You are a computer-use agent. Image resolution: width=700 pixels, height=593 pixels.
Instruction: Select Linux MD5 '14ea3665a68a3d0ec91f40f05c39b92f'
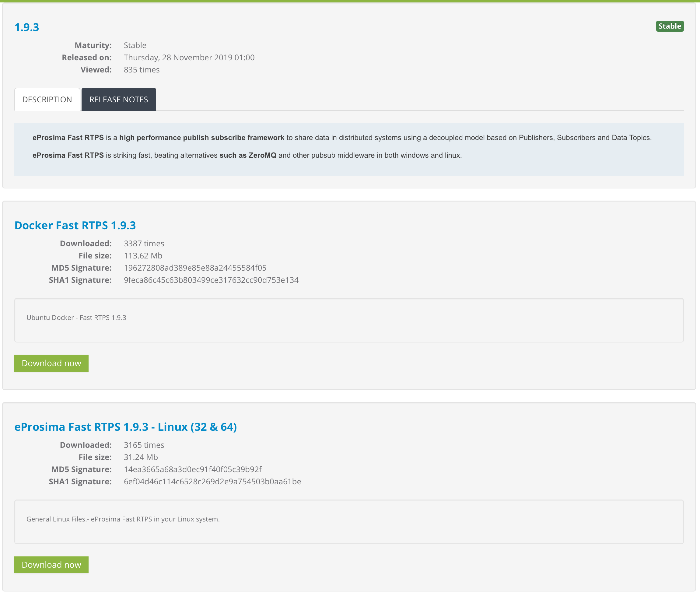click(193, 469)
